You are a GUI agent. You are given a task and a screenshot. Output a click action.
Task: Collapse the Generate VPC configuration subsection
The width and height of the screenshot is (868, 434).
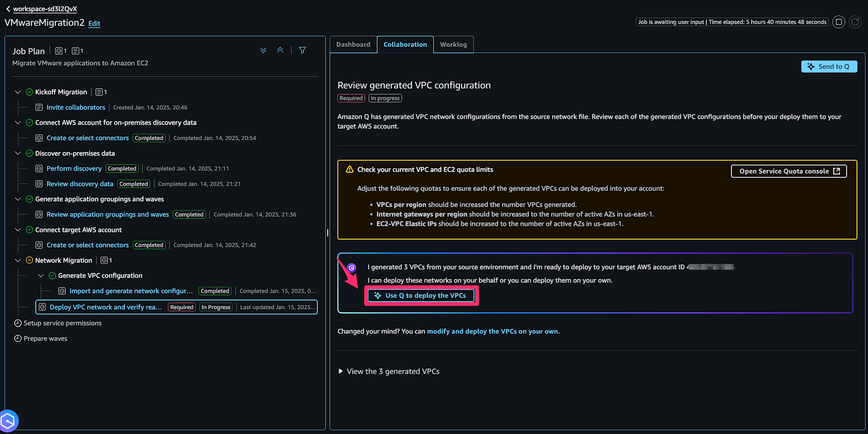point(41,275)
